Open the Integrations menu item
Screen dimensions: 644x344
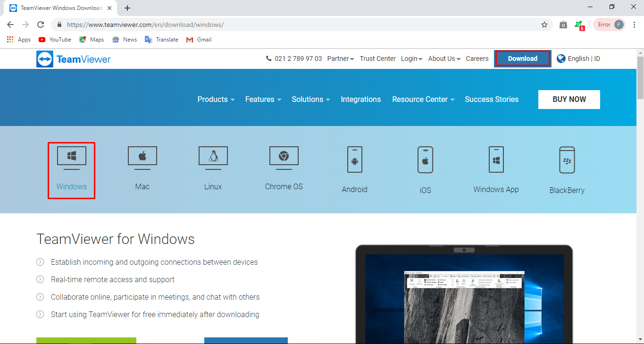[361, 99]
